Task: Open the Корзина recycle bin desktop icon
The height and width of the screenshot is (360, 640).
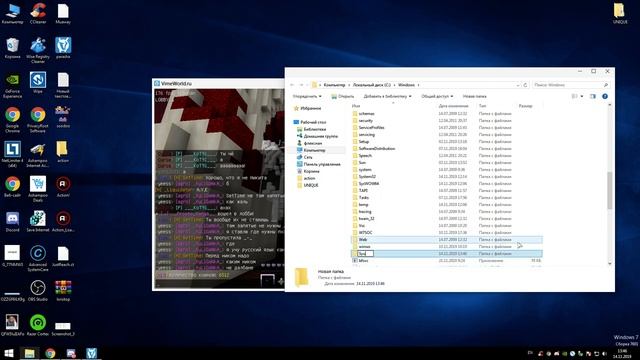Action: pos(12,48)
